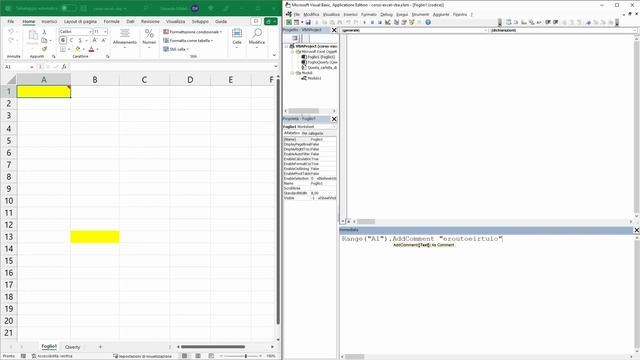Select the yellow cell A1
This screenshot has width=640, height=360.
(x=44, y=92)
